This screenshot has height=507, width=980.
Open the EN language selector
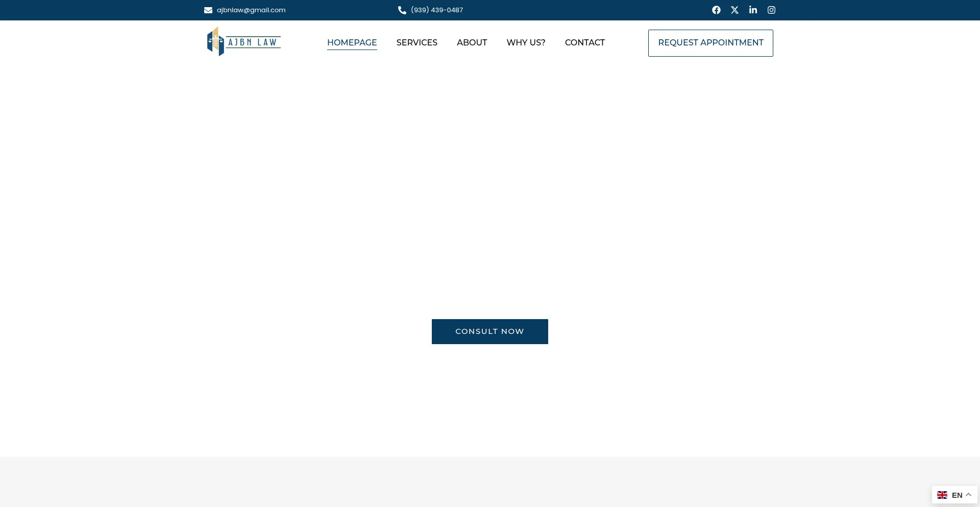click(x=957, y=495)
